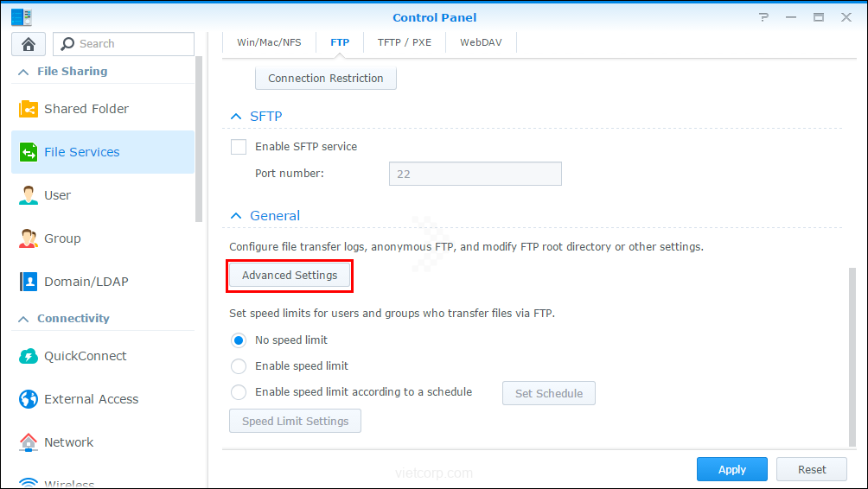Enable SFTP service checkbox
Viewport: 868px width, 489px height.
click(x=239, y=147)
